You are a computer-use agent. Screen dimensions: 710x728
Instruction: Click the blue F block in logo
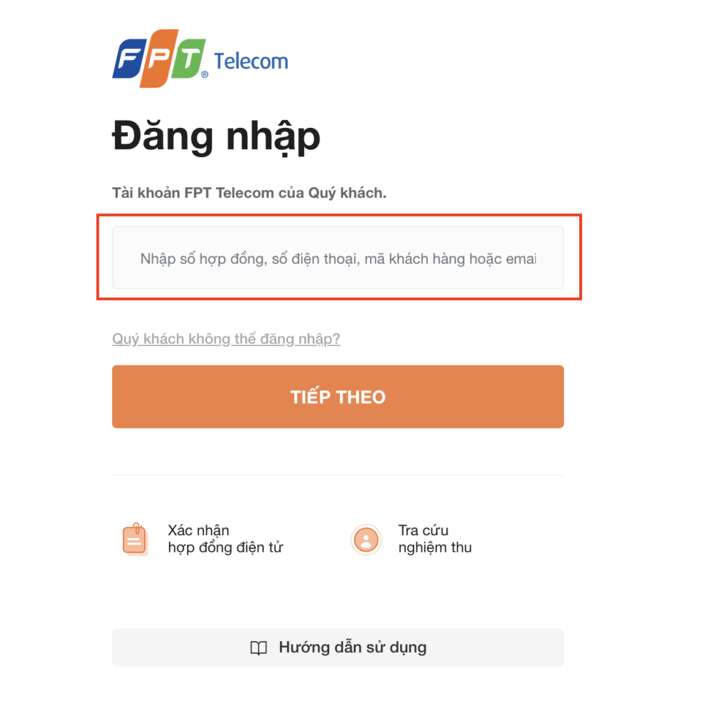click(x=129, y=59)
